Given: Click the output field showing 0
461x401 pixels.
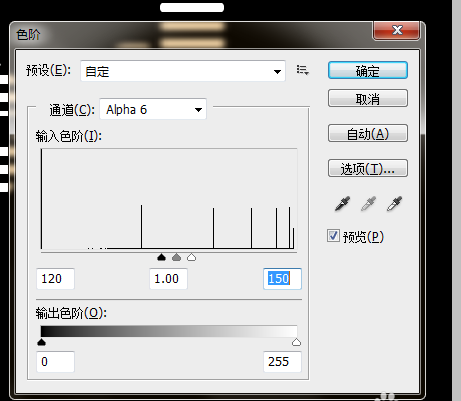Looking at the screenshot, I should point(55,362).
